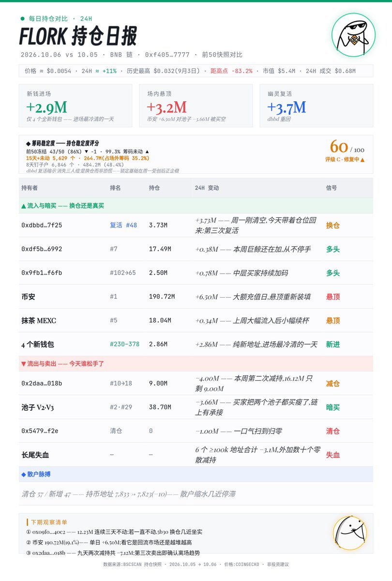Click the 排名 column header
The image size is (392, 581).
tap(115, 188)
